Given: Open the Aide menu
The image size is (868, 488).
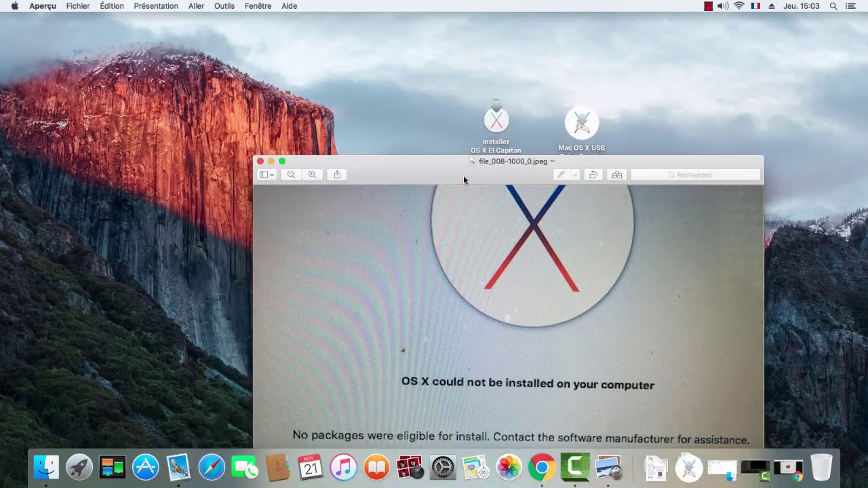Looking at the screenshot, I should (x=290, y=6).
